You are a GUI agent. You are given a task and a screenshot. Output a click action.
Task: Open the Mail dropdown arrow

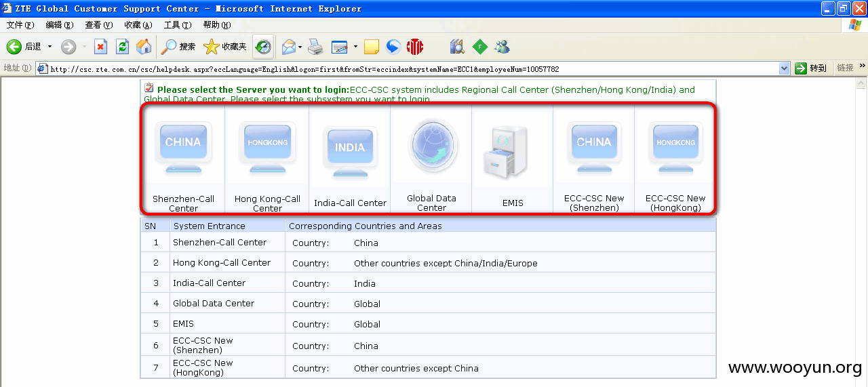point(300,47)
